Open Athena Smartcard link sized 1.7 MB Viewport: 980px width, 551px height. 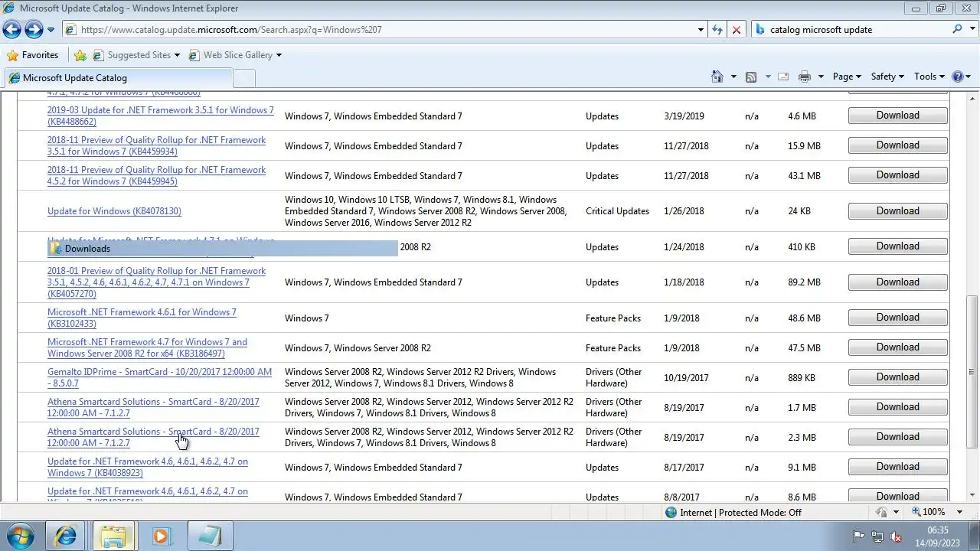coord(153,407)
